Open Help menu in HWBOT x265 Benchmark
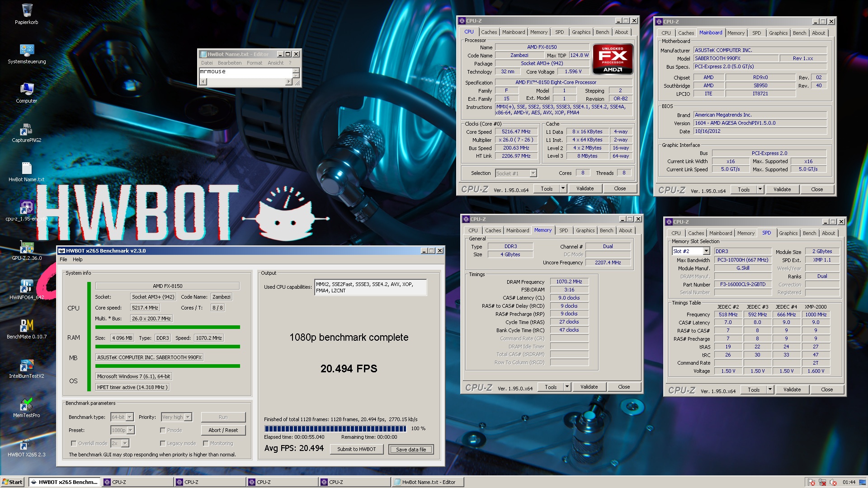This screenshot has height=488, width=868. tap(78, 259)
